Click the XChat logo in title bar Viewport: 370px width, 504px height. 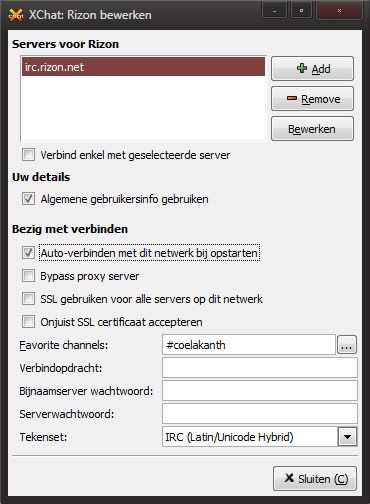[16, 15]
